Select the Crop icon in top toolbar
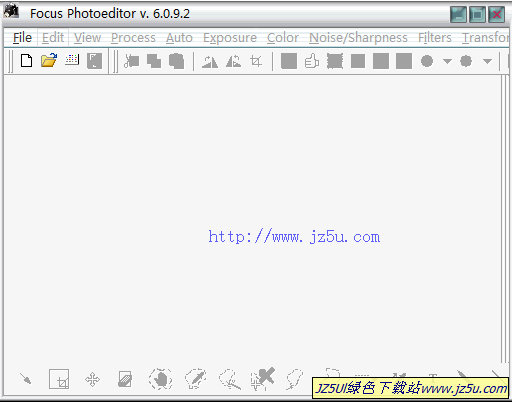 pyautogui.click(x=256, y=61)
